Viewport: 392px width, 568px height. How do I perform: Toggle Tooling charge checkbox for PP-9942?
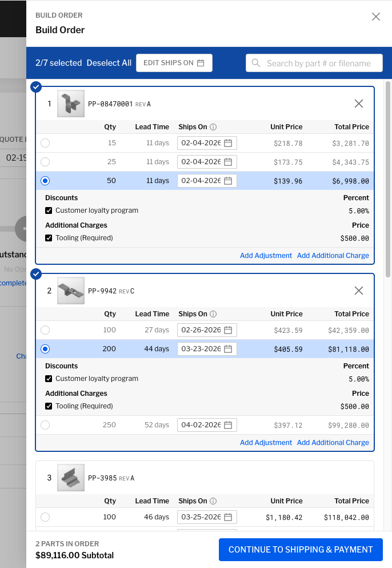pyautogui.click(x=49, y=406)
